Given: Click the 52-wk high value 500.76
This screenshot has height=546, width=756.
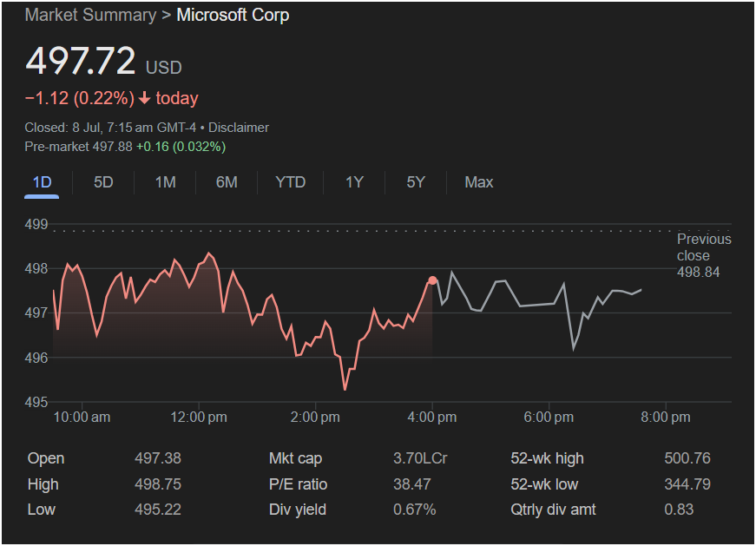Looking at the screenshot, I should tap(687, 458).
